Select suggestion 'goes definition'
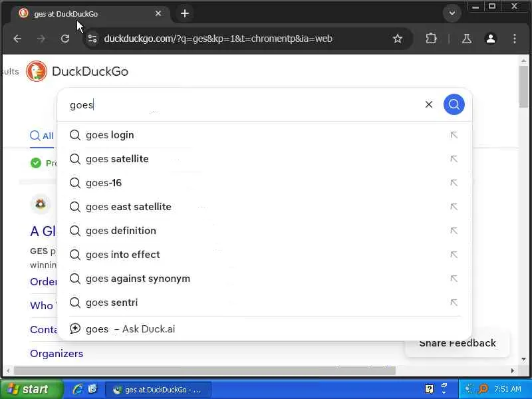 click(265, 231)
